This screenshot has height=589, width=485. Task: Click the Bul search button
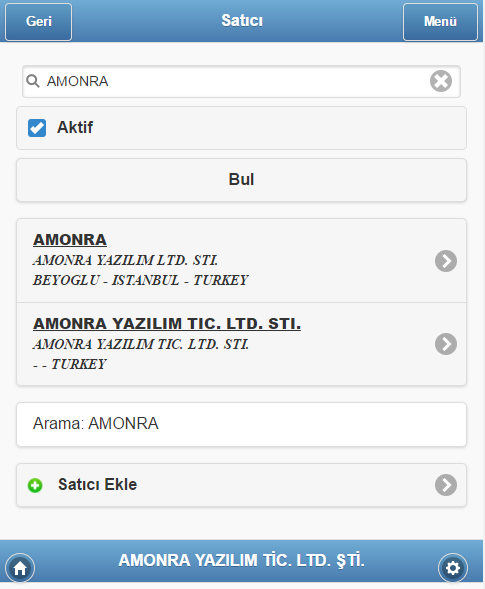click(242, 180)
